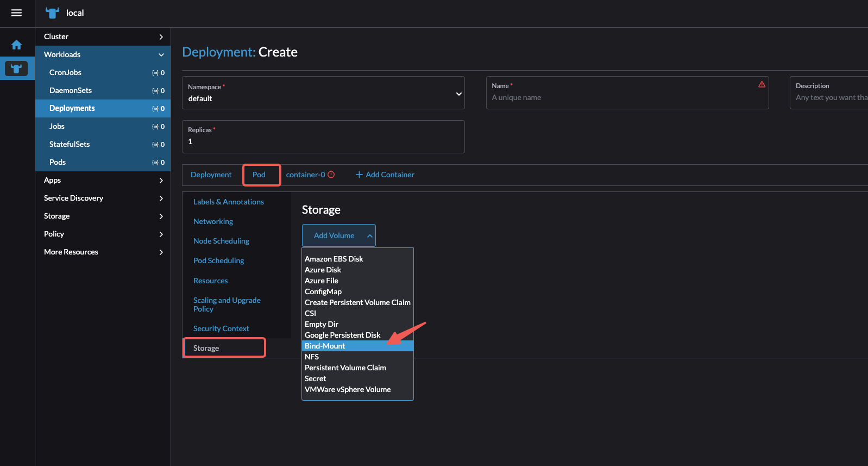This screenshot has height=466, width=868.
Task: Open DaemonSets in Workloads
Action: 103,90
